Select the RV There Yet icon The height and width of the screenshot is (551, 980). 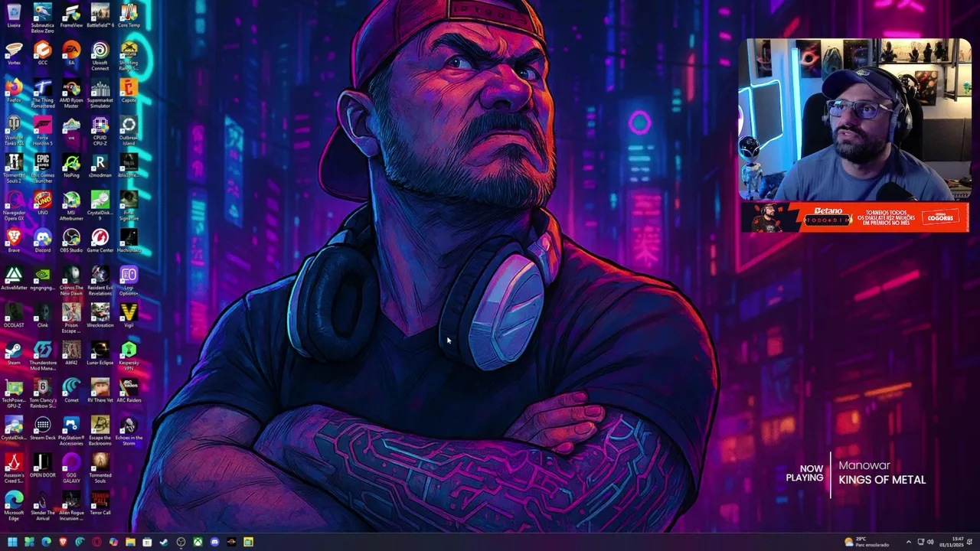[x=100, y=391]
